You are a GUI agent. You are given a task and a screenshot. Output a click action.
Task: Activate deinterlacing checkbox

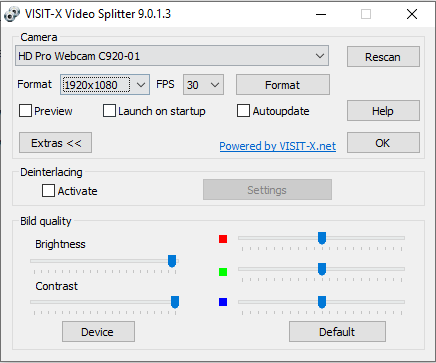click(x=48, y=191)
